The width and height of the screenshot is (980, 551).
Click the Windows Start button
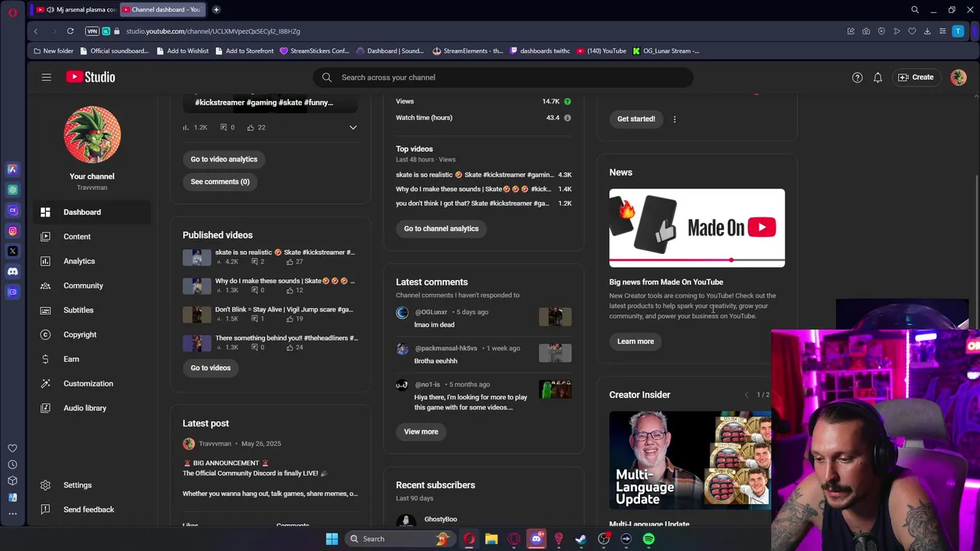click(332, 539)
